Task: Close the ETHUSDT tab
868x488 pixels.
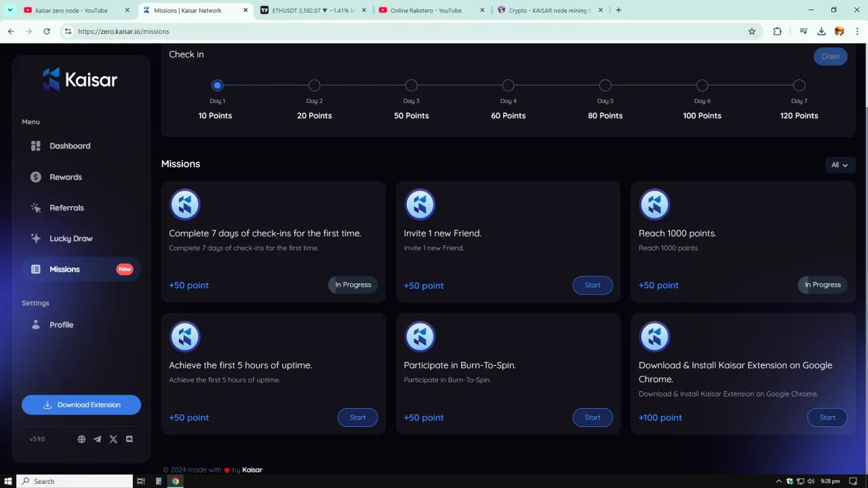Action: 364,10
